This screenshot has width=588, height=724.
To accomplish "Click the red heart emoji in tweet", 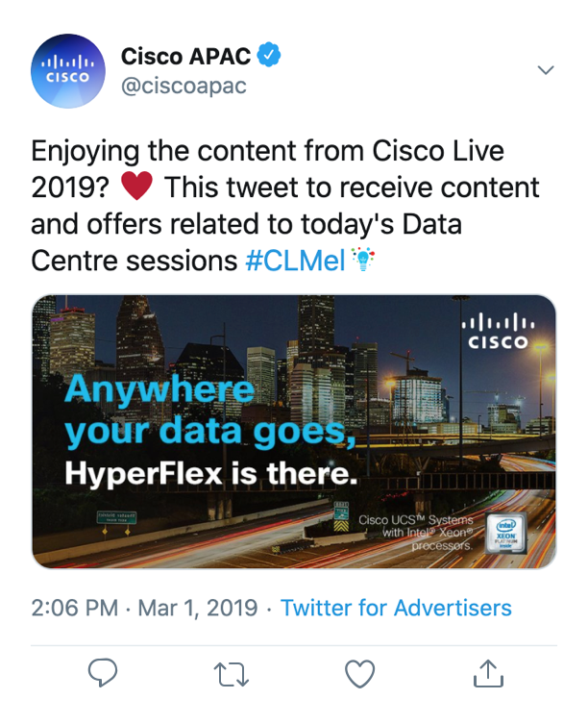I will (138, 187).
